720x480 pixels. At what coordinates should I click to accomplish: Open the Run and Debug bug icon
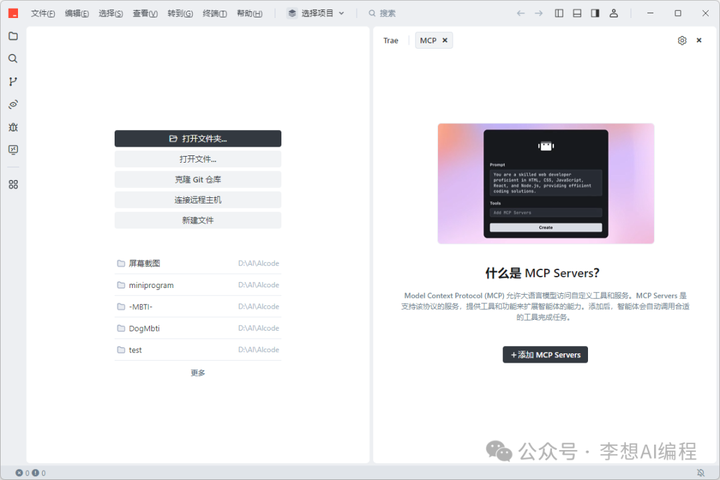point(13,127)
